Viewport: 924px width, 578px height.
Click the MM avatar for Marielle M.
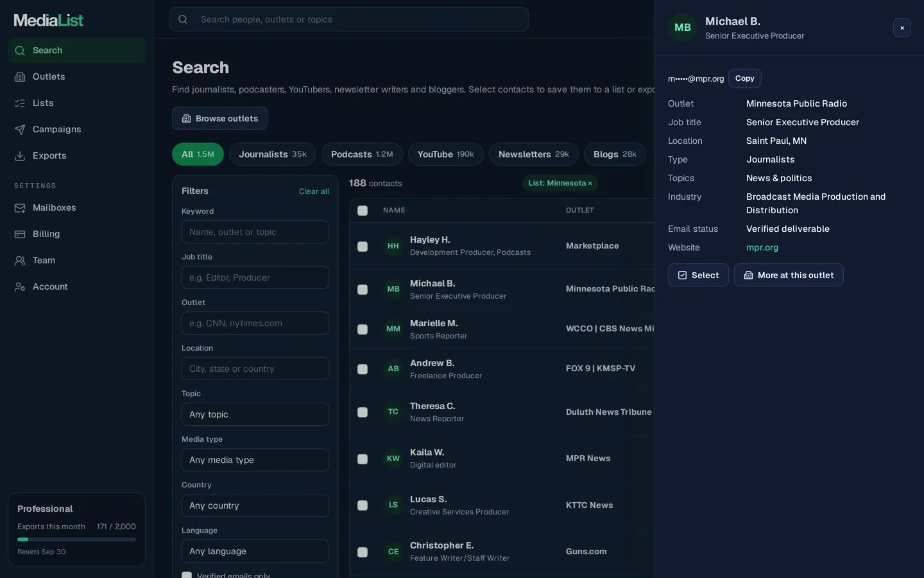[x=393, y=329]
